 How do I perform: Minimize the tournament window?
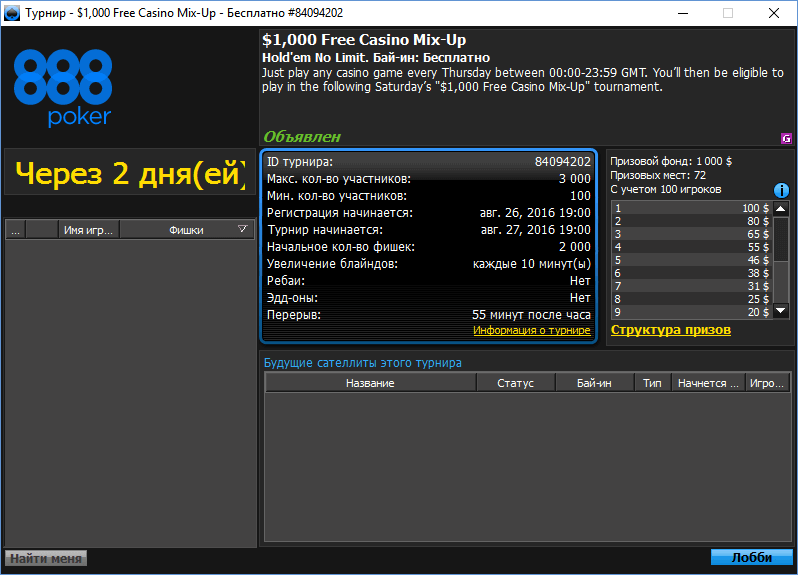point(683,13)
